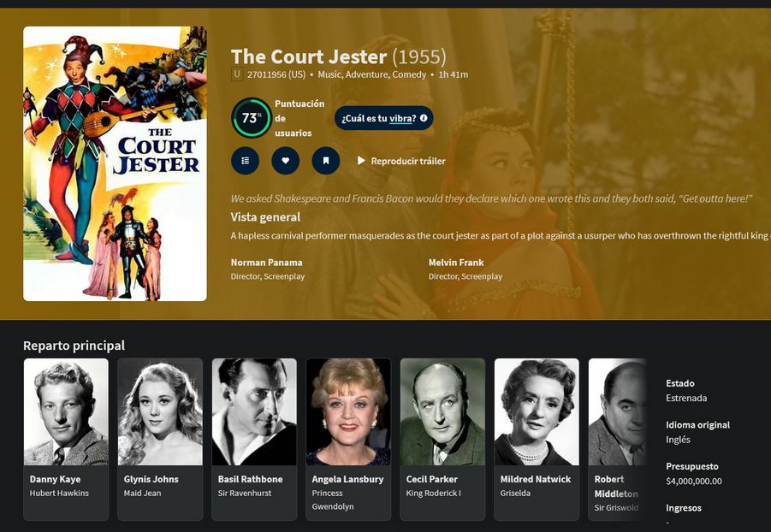Select Glynis Johns cast card
This screenshot has width=771, height=532.
tap(160, 439)
